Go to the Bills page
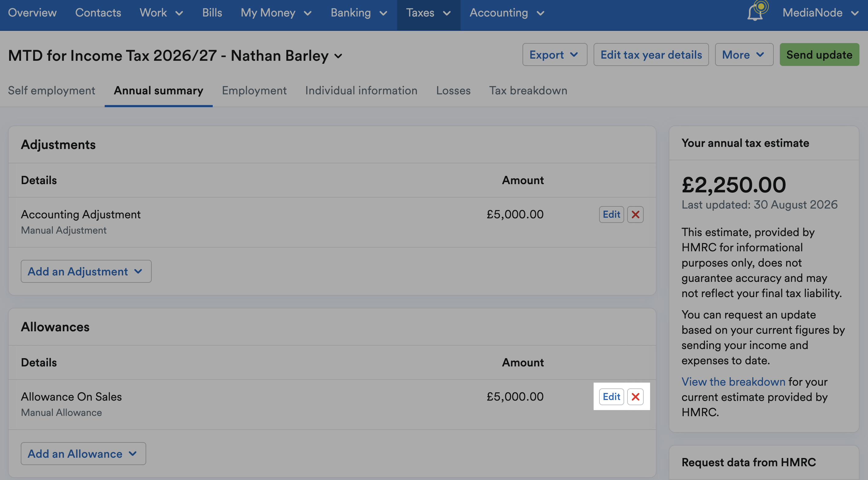The width and height of the screenshot is (868, 480). (x=212, y=13)
